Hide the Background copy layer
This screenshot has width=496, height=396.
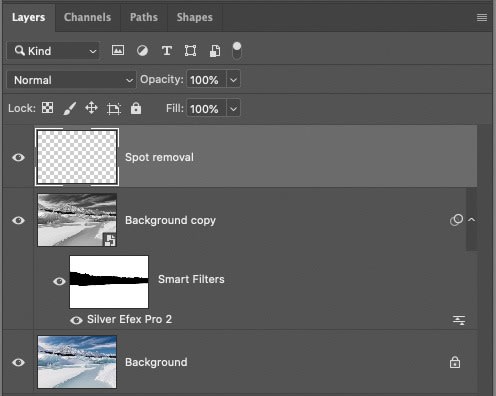tap(18, 220)
